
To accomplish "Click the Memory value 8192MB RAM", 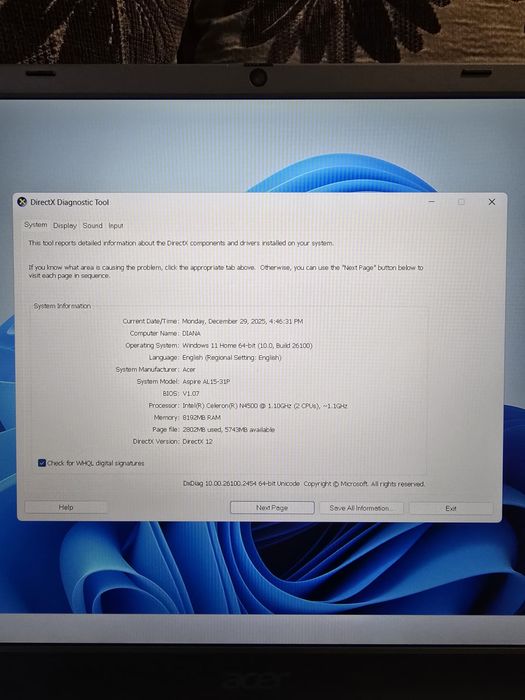I will (x=201, y=417).
